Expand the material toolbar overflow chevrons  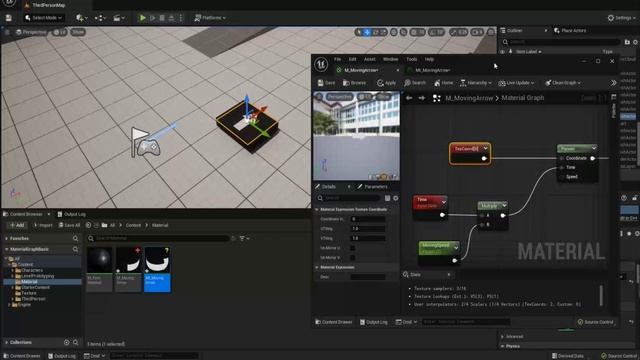pyautogui.click(x=613, y=83)
